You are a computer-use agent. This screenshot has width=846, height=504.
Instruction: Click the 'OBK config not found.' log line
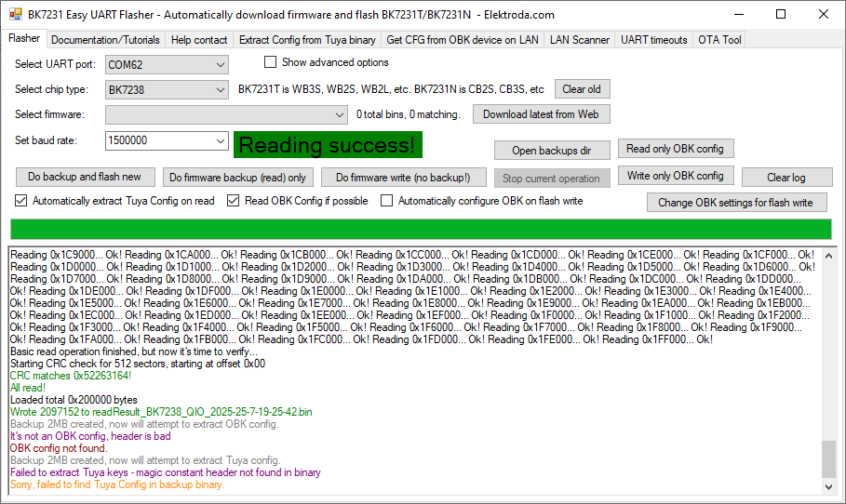click(x=59, y=448)
